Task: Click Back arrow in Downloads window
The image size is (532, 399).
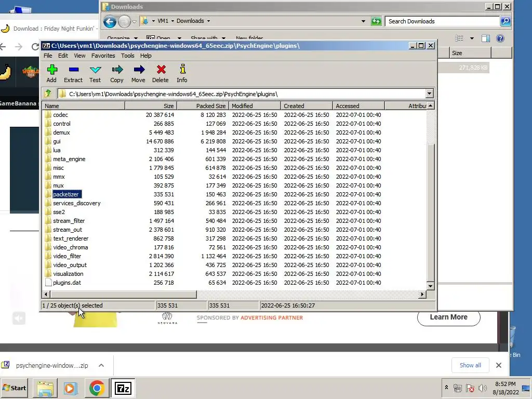Action: point(110,21)
